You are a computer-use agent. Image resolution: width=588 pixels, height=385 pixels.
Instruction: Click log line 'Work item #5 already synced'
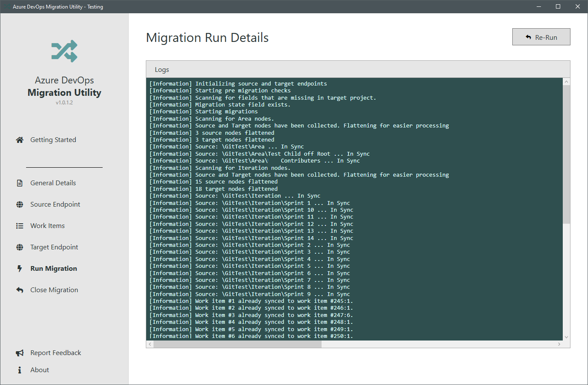click(251, 329)
